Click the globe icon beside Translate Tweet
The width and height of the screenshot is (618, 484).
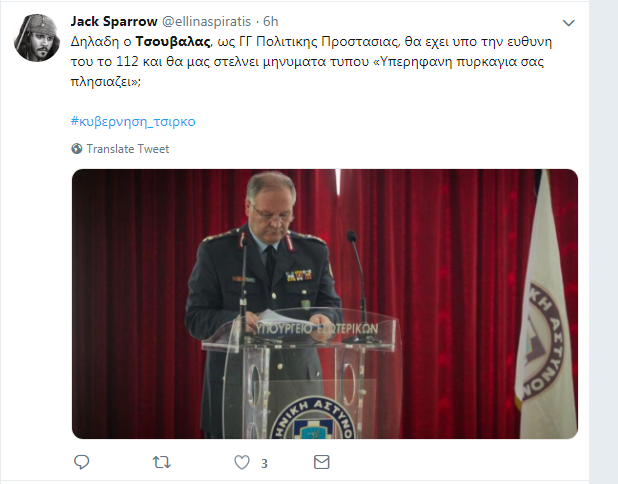pyautogui.click(x=77, y=149)
